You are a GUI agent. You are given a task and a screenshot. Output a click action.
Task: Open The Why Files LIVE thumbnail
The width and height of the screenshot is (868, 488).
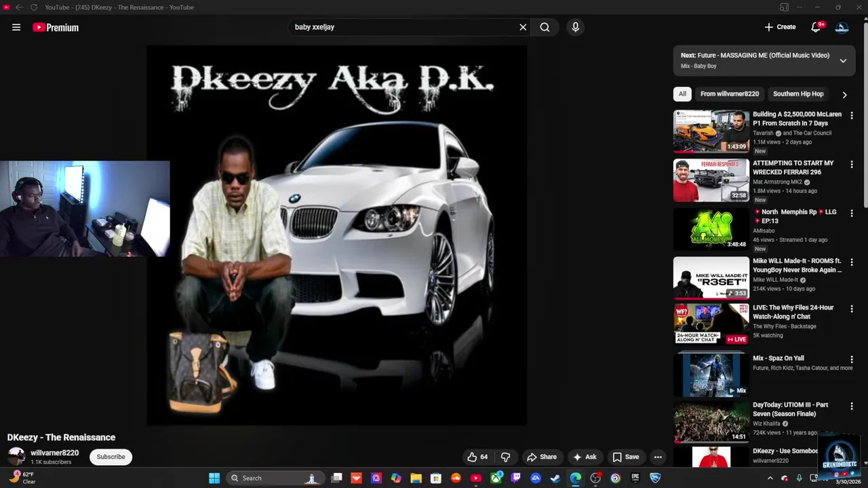coord(711,325)
